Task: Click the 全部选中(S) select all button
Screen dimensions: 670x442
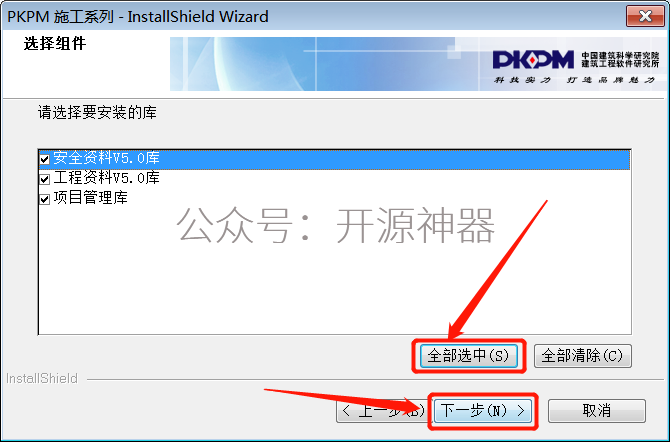Action: (x=469, y=356)
